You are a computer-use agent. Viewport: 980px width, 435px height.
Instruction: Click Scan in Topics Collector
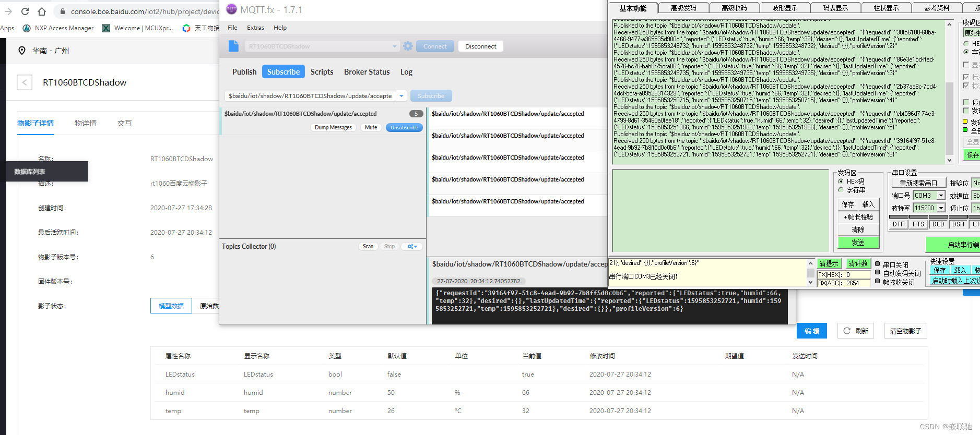point(368,246)
